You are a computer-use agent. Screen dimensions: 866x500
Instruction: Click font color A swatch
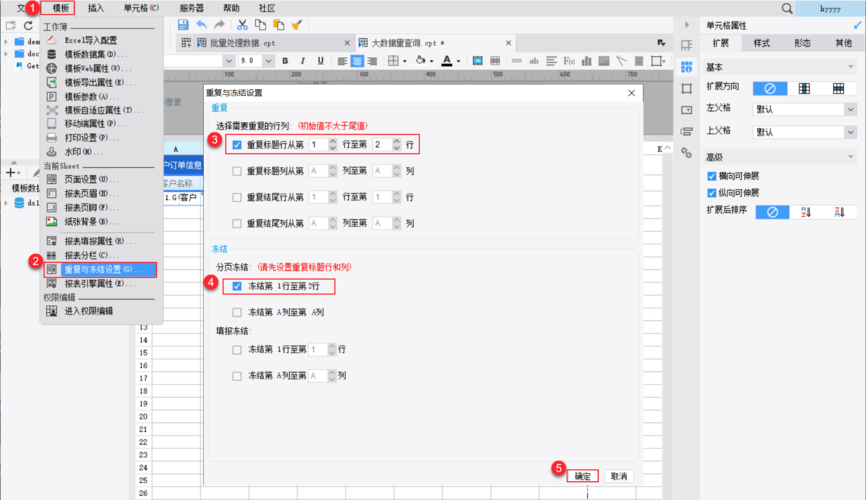point(447,61)
